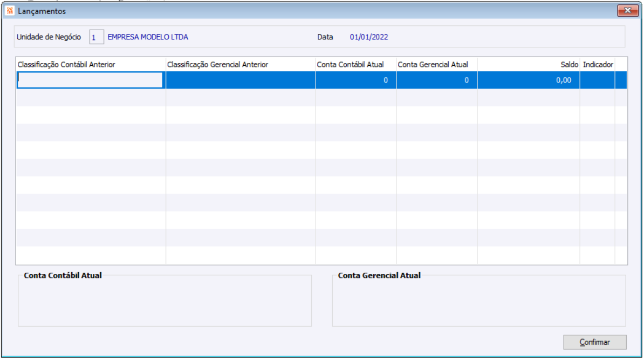Viewport: 644px width, 360px height.
Task: Click the Classificação Contábil Anterior column header
Action: tap(91, 65)
